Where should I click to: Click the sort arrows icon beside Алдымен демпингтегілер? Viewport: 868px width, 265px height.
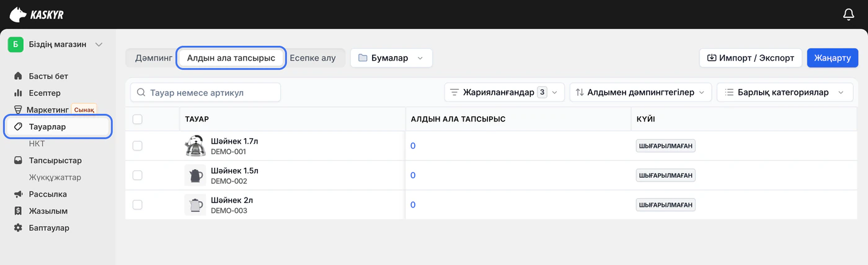pos(580,92)
